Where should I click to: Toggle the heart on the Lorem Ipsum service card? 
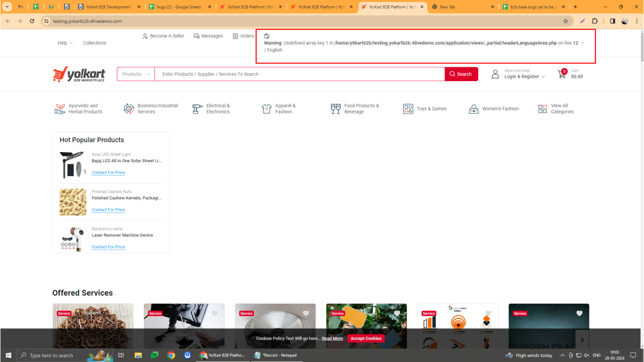tap(579, 313)
